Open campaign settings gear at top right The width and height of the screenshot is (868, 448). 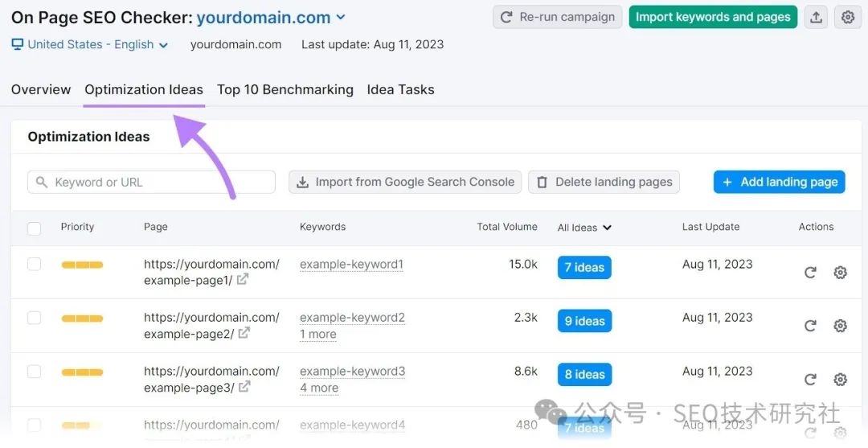(x=848, y=17)
